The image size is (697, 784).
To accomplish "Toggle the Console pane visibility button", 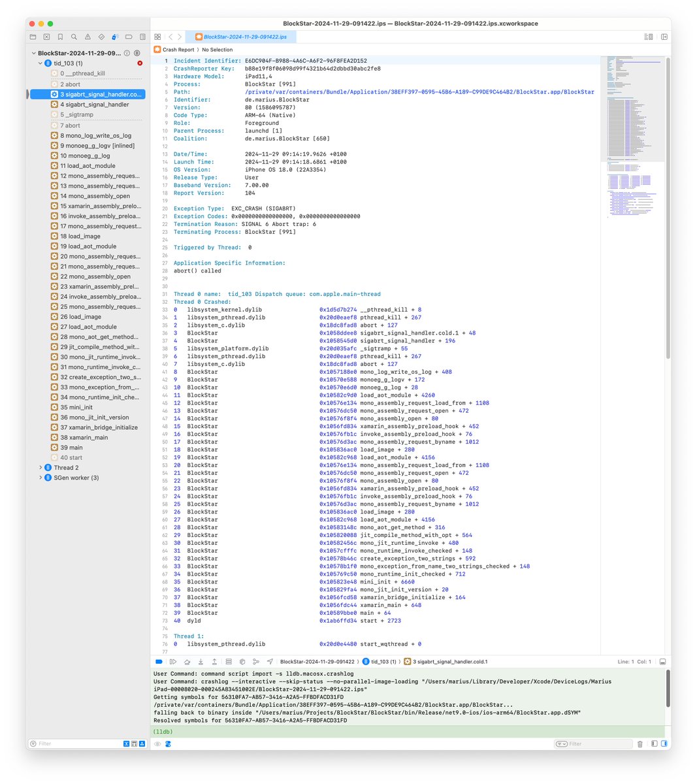I will pos(664,744).
